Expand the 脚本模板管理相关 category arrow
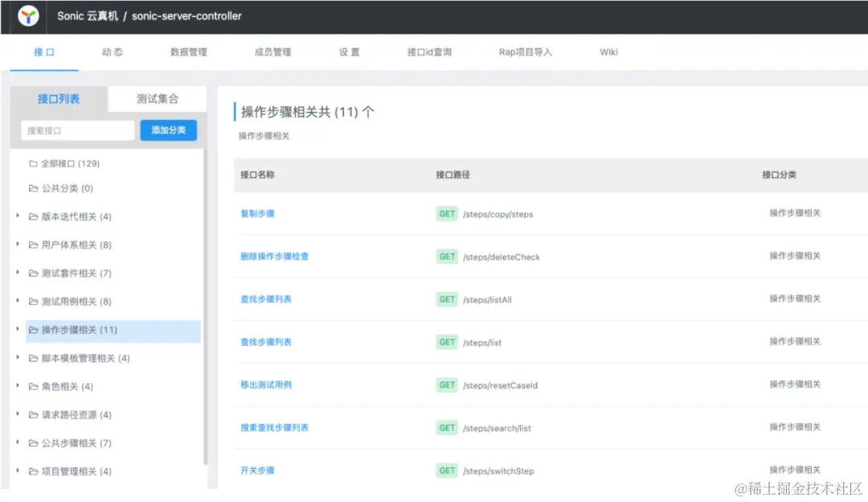Viewport: 868px width, 502px height. point(18,357)
